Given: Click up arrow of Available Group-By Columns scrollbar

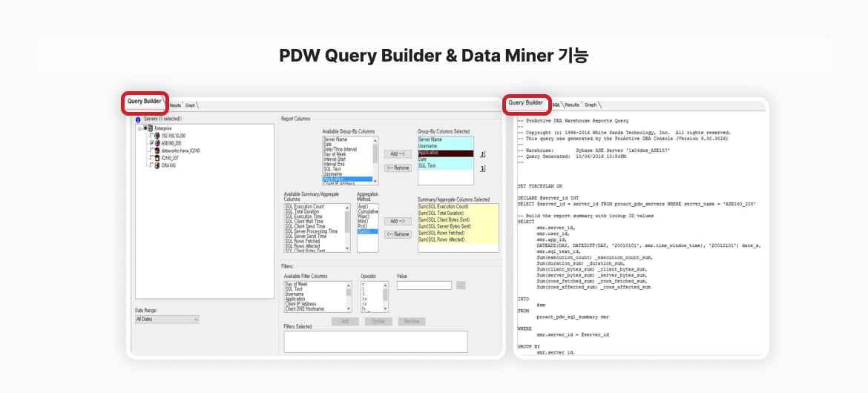Looking at the screenshot, I should [x=375, y=141].
